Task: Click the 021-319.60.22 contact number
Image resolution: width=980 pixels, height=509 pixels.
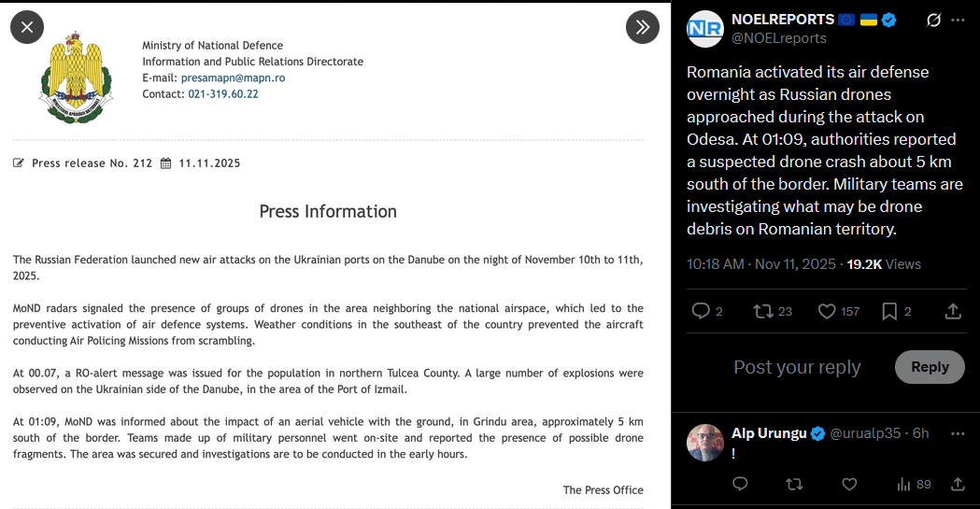Action: [x=223, y=94]
